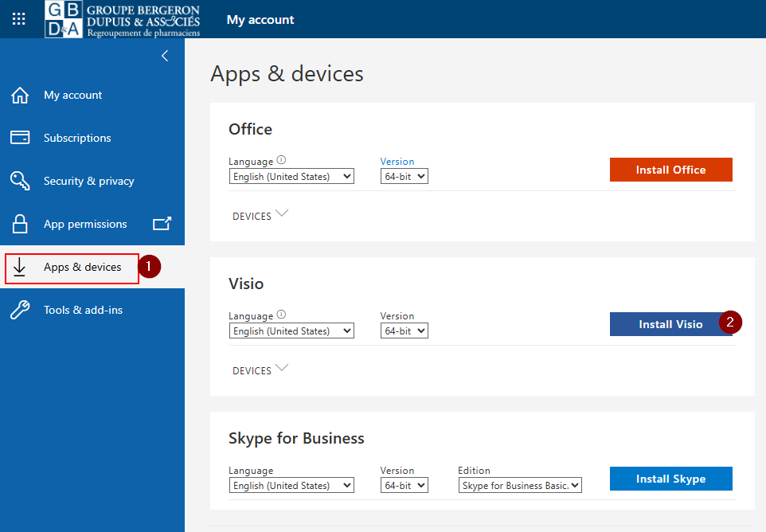Click the Visio section heading
This screenshot has width=766, height=532.
click(x=246, y=284)
